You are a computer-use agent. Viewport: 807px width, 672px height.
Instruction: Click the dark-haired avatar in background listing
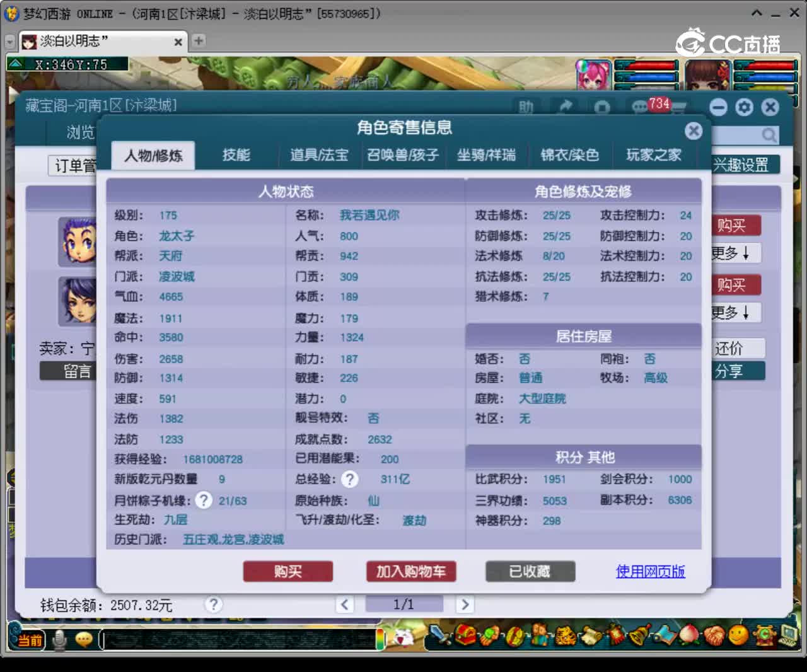coord(77,301)
